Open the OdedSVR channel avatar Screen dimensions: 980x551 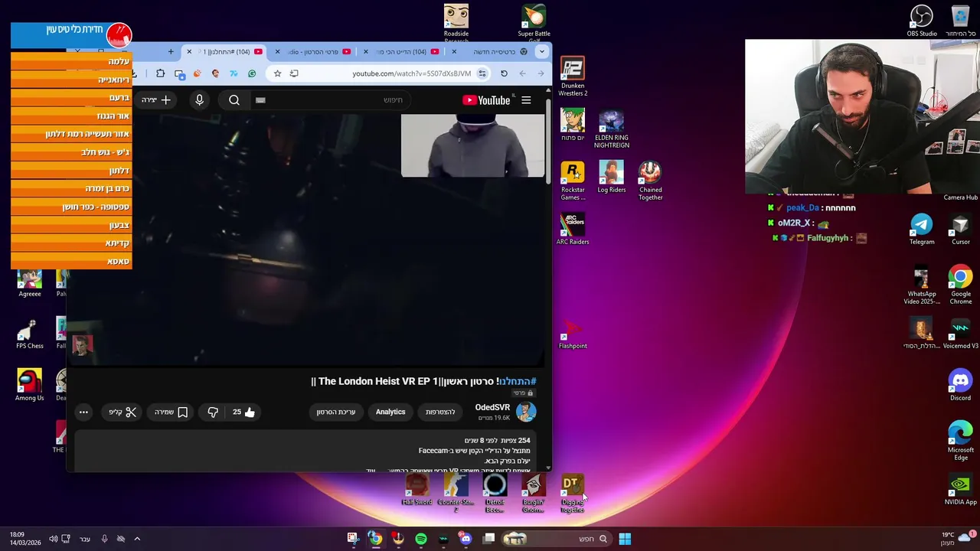pyautogui.click(x=526, y=412)
